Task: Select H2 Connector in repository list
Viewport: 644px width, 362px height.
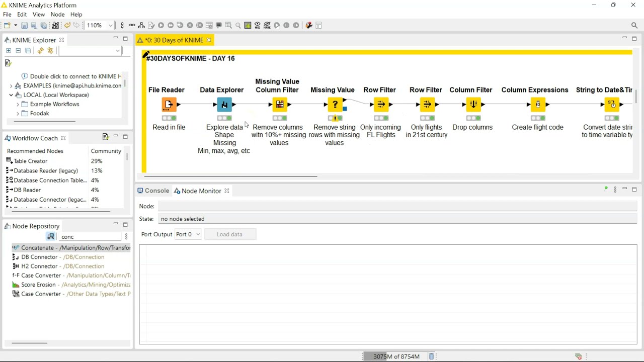Action: 58,266
